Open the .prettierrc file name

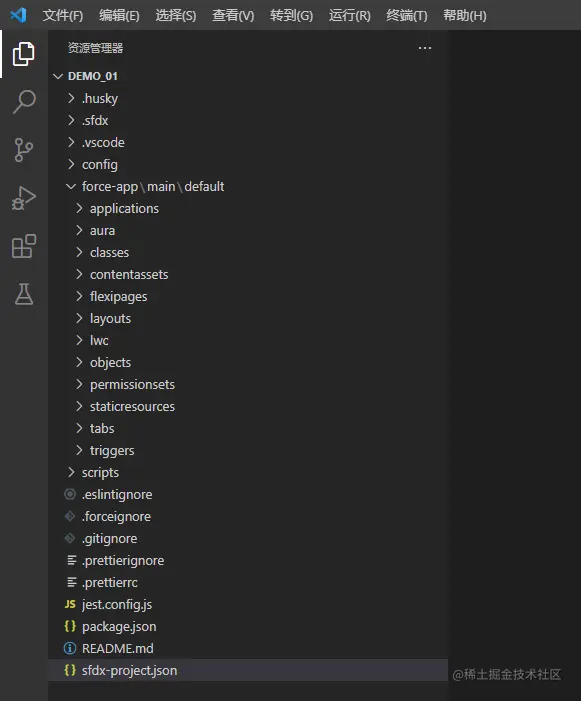pyautogui.click(x=110, y=583)
